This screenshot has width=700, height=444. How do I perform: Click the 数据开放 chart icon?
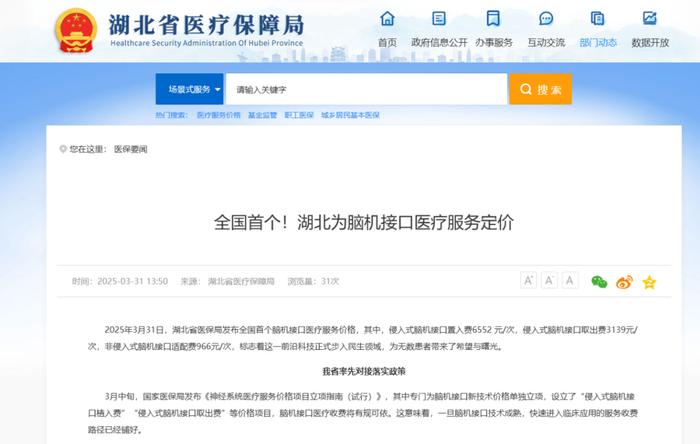point(650,18)
